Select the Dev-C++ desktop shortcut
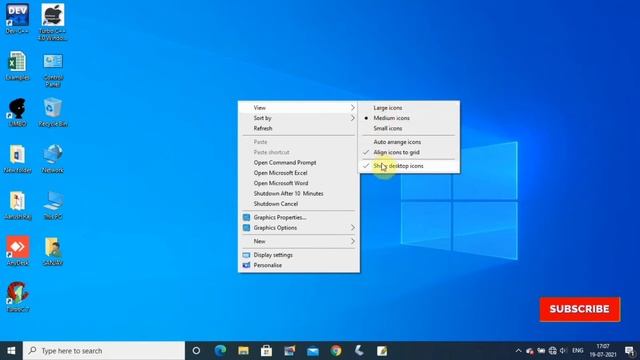Image resolution: width=640 pixels, height=360 pixels. 17,18
